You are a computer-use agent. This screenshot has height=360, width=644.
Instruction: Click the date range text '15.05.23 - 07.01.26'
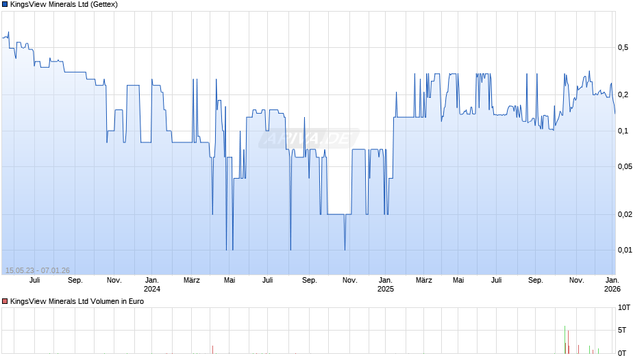[x=38, y=270]
